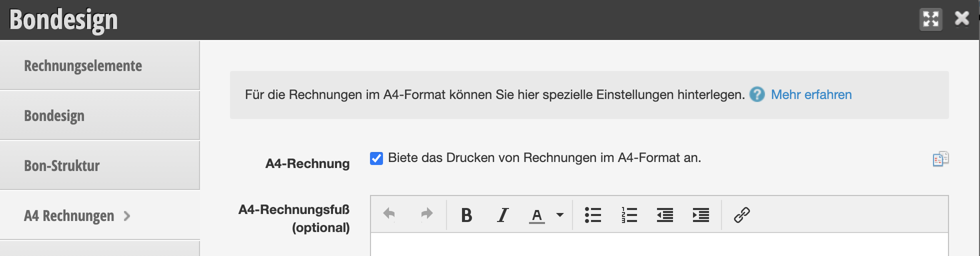The width and height of the screenshot is (980, 256).
Task: Click the redo arrow in editor toolbar
Action: (x=426, y=214)
